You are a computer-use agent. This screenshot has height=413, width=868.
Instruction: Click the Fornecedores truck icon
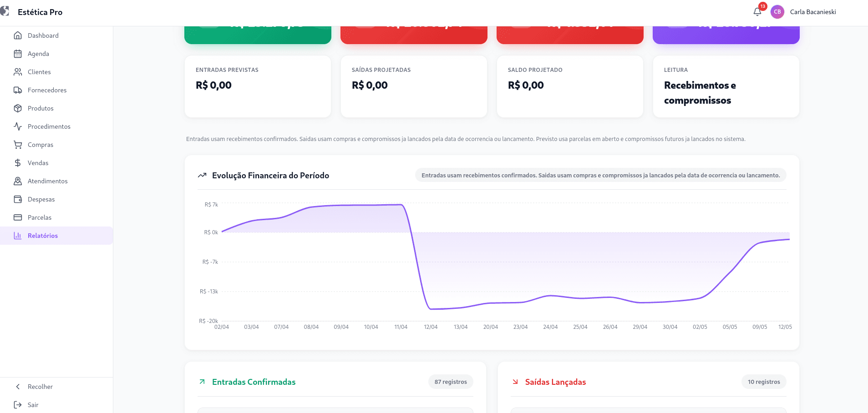(18, 90)
